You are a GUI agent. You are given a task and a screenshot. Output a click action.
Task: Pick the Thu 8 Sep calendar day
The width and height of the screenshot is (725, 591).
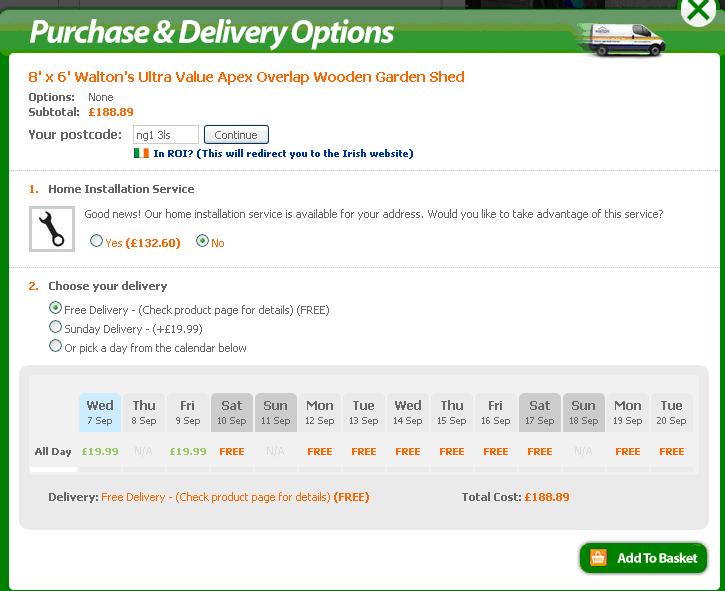(x=144, y=412)
